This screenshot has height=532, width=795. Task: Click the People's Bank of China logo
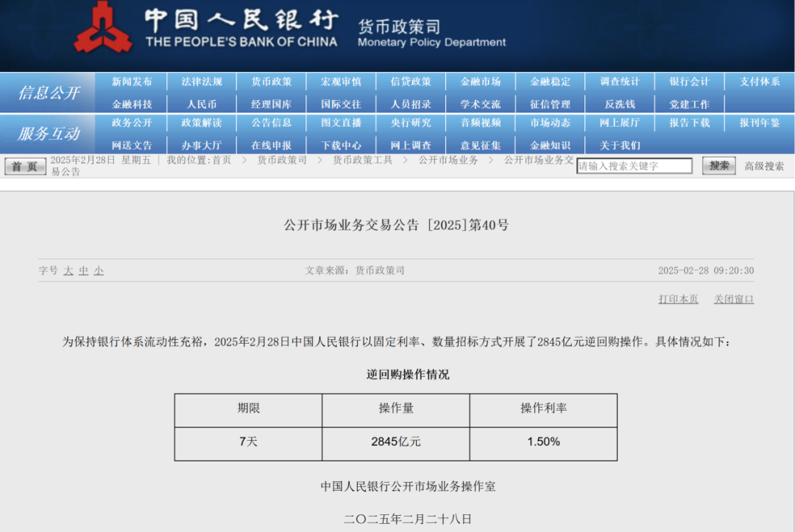[103, 27]
